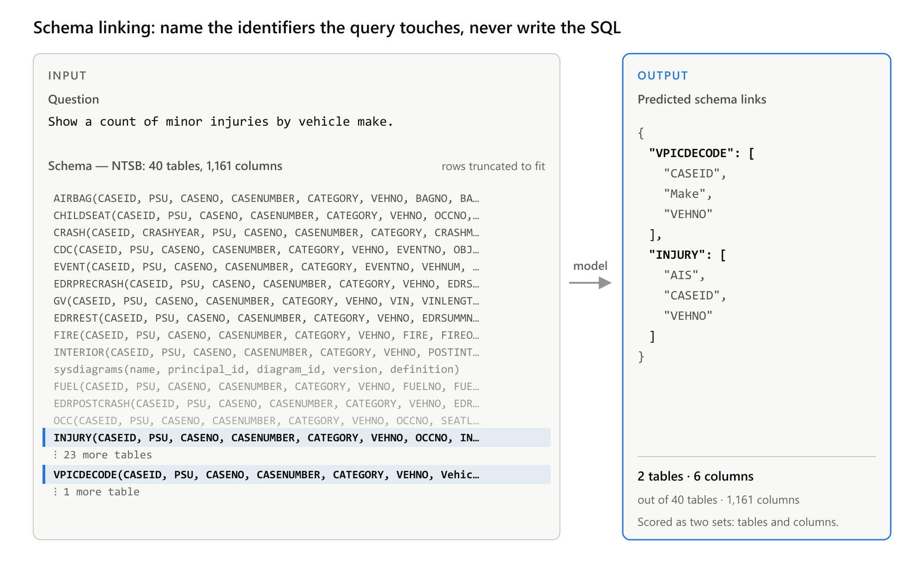Click the rows truncated to fit note
Viewport: 924px width, 573px height.
(493, 166)
